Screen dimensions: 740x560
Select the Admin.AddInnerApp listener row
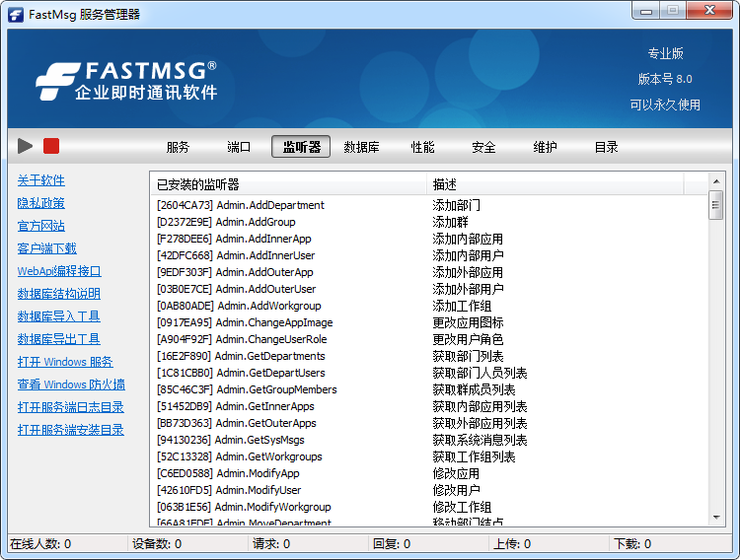coord(428,239)
